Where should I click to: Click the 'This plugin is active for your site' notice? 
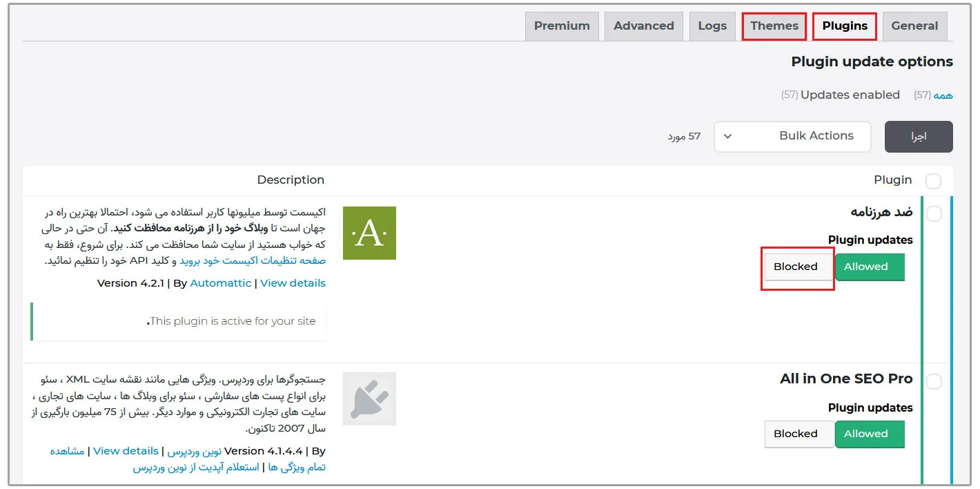tap(179, 321)
